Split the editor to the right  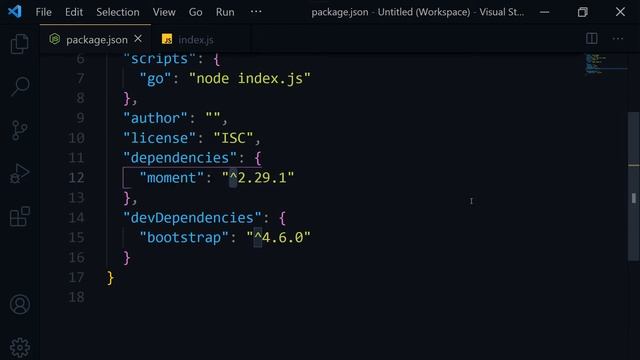click(591, 39)
